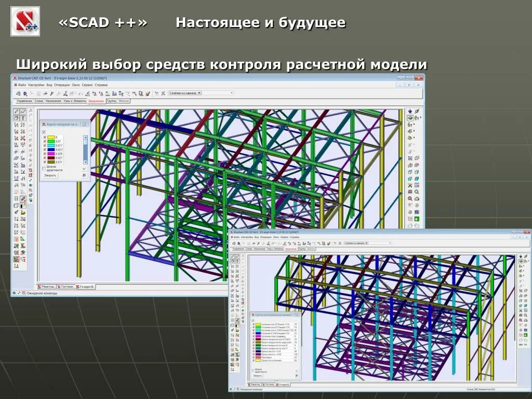
Task: Expand the chevron in the smaller window's groups panel
Action: (297, 370)
